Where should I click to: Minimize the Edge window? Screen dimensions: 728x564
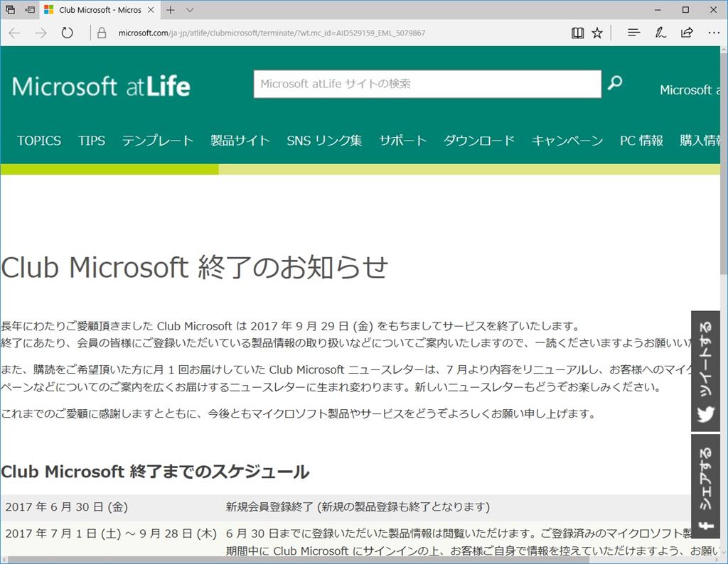point(658,10)
